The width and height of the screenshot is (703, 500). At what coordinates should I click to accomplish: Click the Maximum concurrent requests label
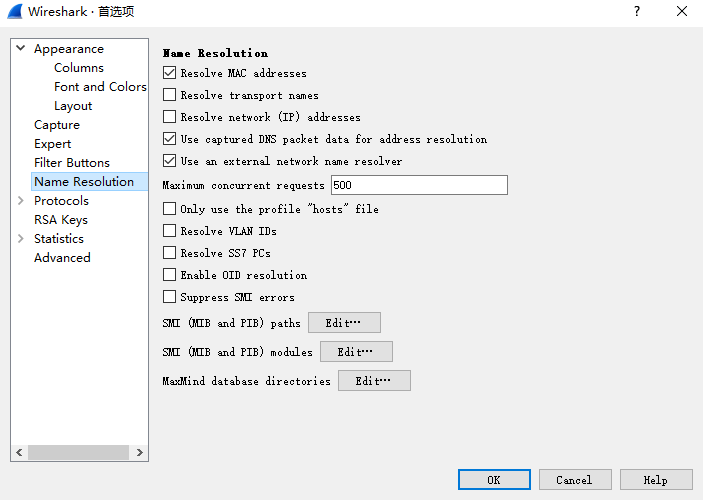tap(243, 185)
